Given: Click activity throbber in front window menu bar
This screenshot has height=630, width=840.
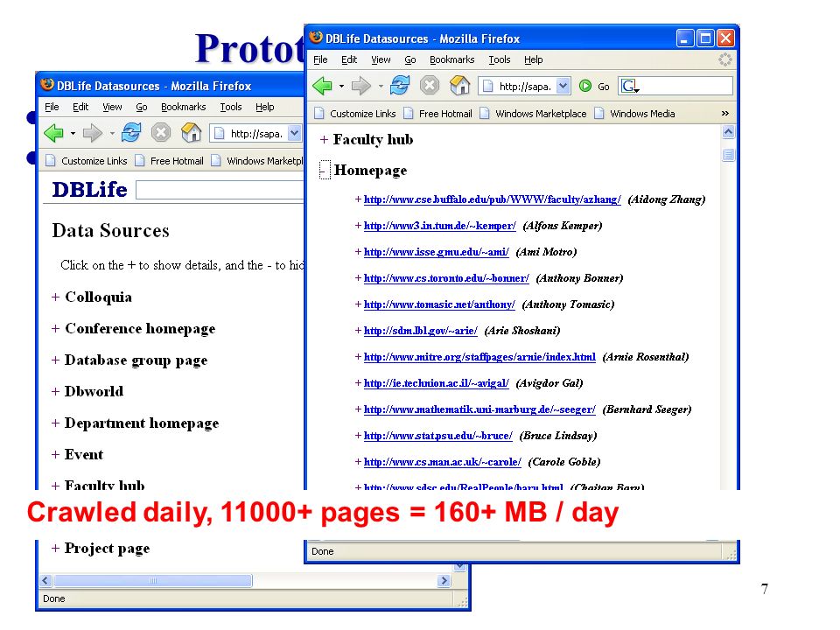Looking at the screenshot, I should [x=724, y=59].
